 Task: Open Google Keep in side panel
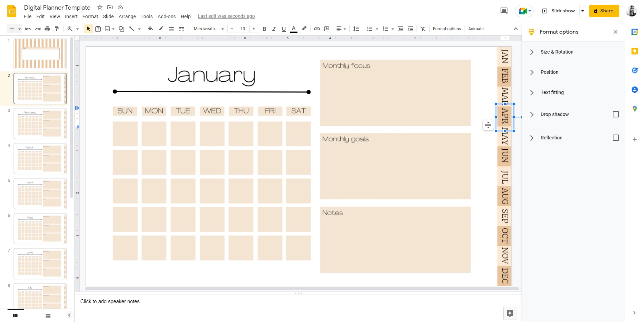[635, 51]
